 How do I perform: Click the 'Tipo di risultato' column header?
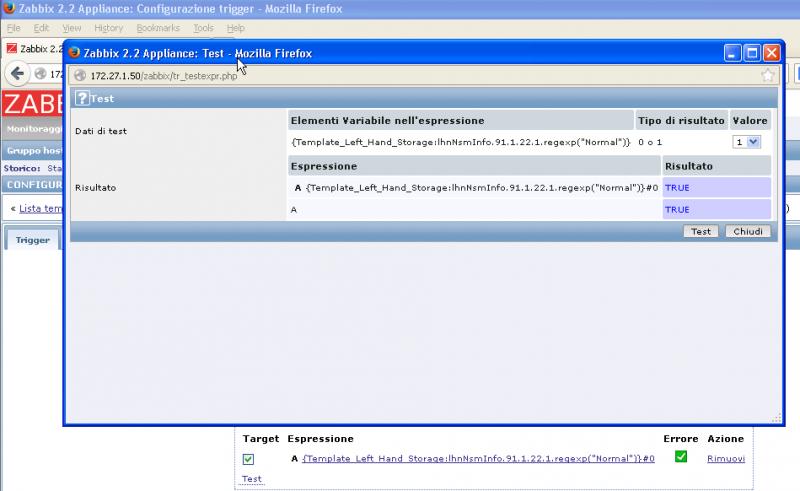point(681,120)
